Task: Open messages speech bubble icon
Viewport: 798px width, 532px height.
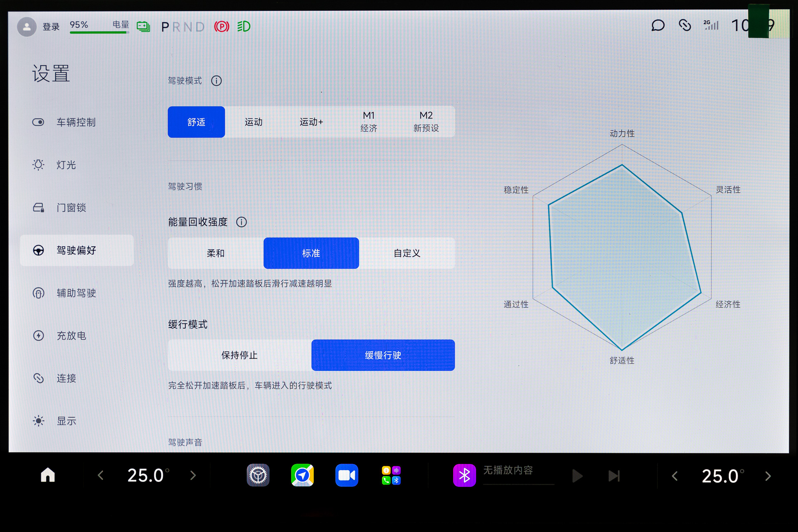Action: click(x=658, y=26)
